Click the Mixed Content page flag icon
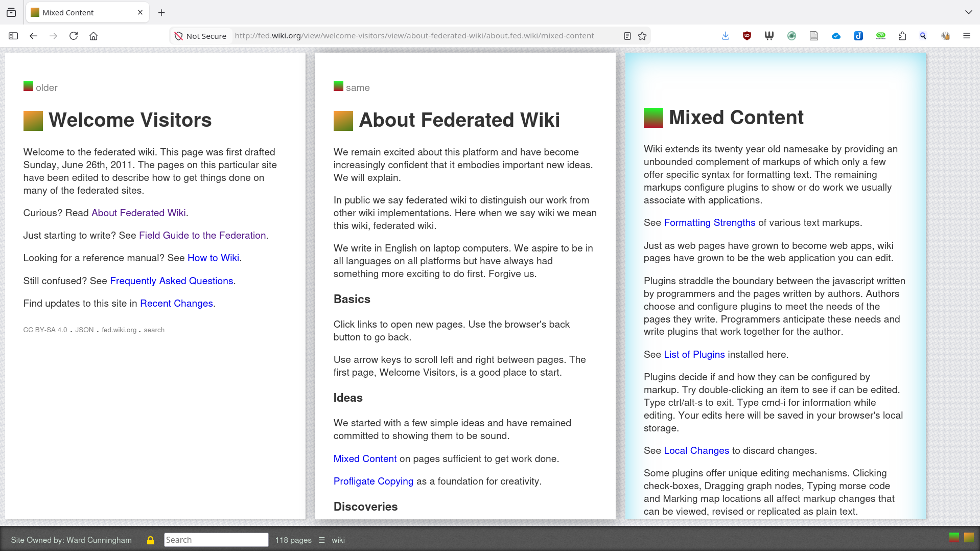The width and height of the screenshot is (980, 551). click(x=653, y=118)
